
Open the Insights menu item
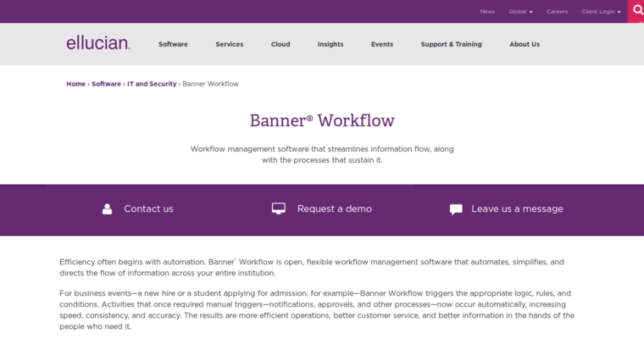pyautogui.click(x=330, y=44)
